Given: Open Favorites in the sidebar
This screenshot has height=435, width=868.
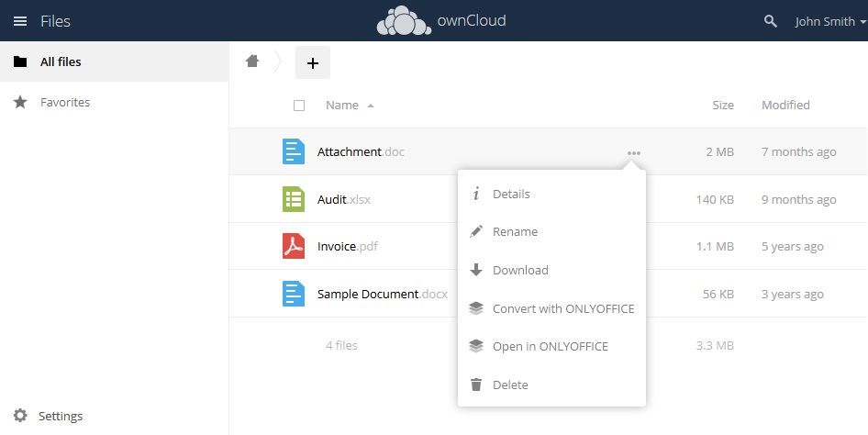Looking at the screenshot, I should tap(64, 103).
